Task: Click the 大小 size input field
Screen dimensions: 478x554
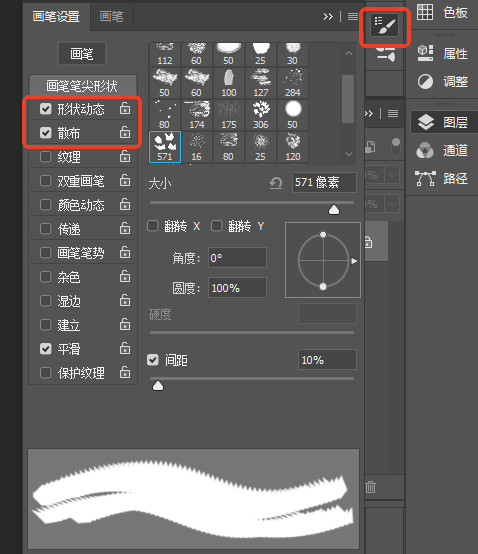Action: tap(324, 182)
